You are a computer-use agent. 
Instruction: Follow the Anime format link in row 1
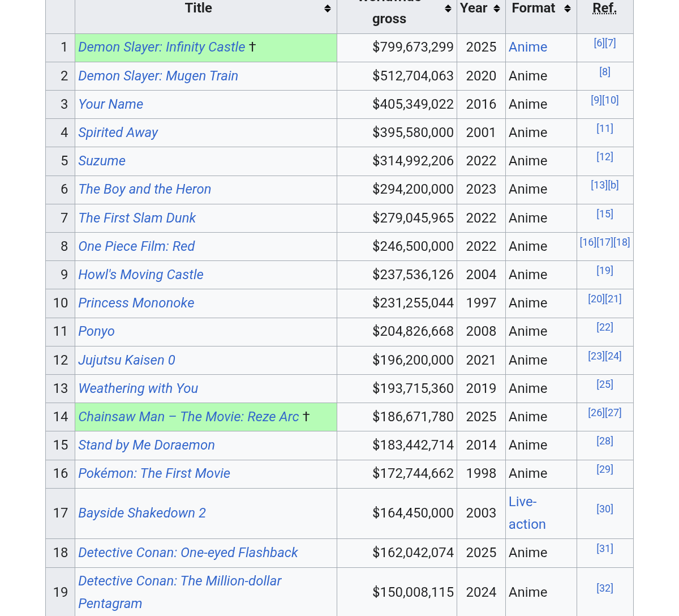(528, 47)
